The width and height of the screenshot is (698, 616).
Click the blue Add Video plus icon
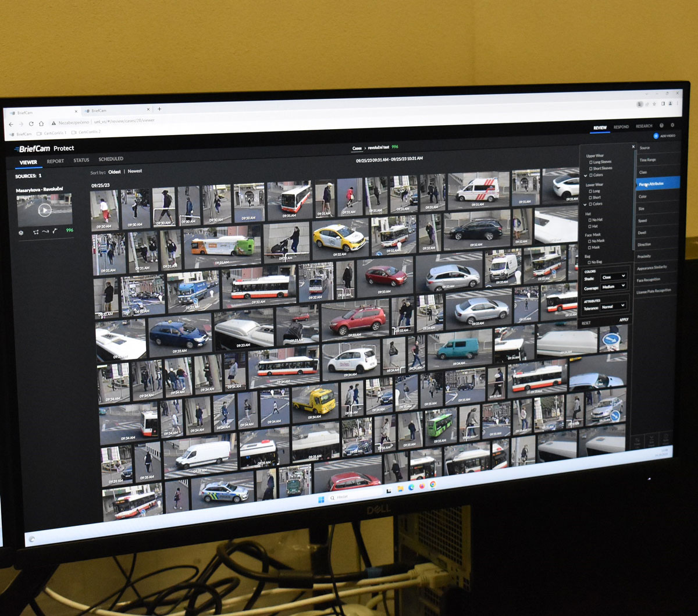(x=656, y=136)
